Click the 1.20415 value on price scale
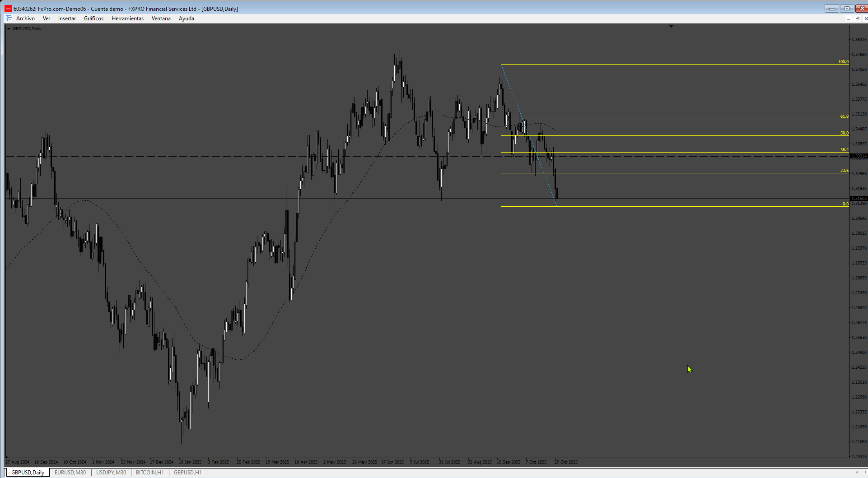868x478 pixels. 859,456
